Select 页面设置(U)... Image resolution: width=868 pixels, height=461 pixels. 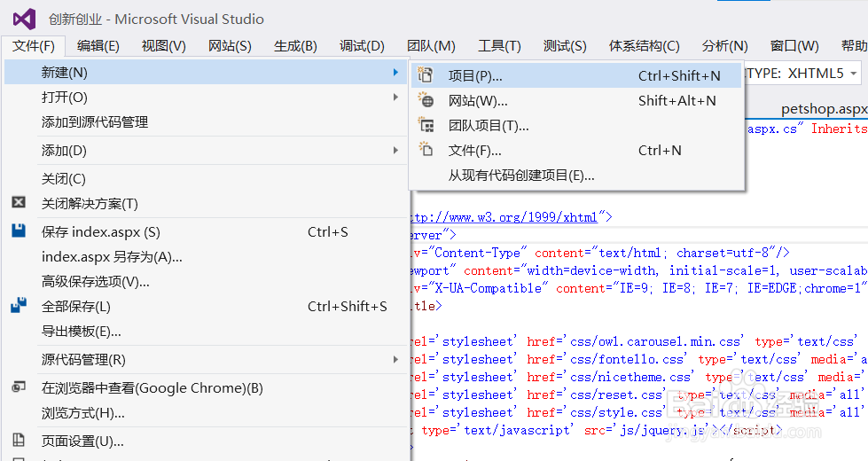[206, 441]
